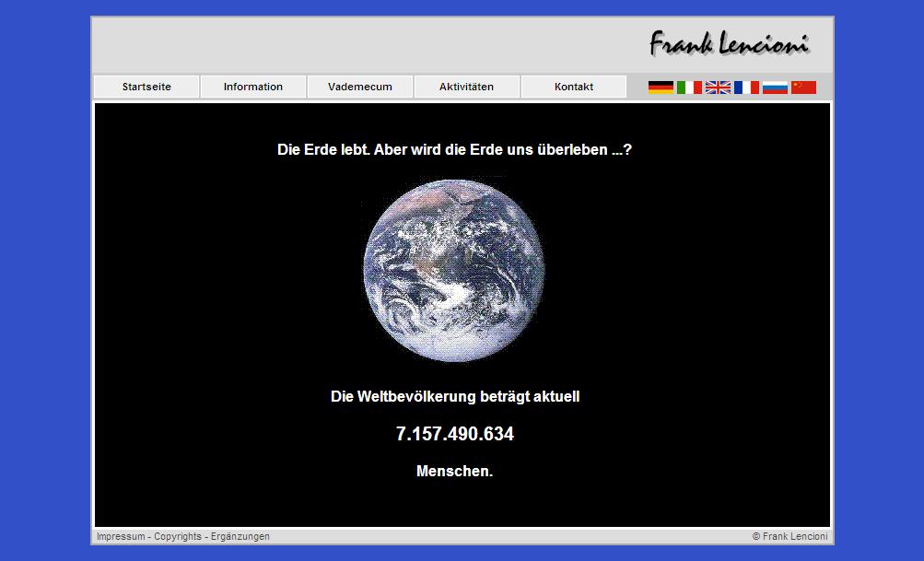Open the Kontakt page
This screenshot has height=561, width=924.
[574, 87]
